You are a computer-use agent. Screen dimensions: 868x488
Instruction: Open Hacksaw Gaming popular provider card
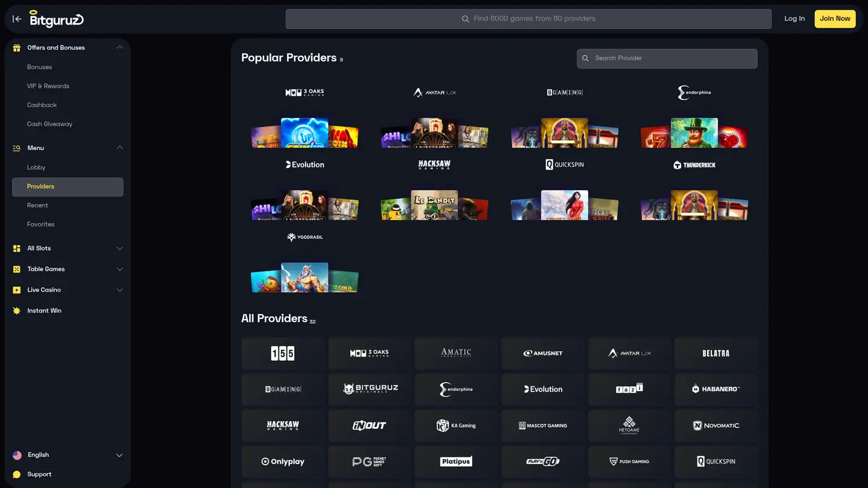[435, 187]
